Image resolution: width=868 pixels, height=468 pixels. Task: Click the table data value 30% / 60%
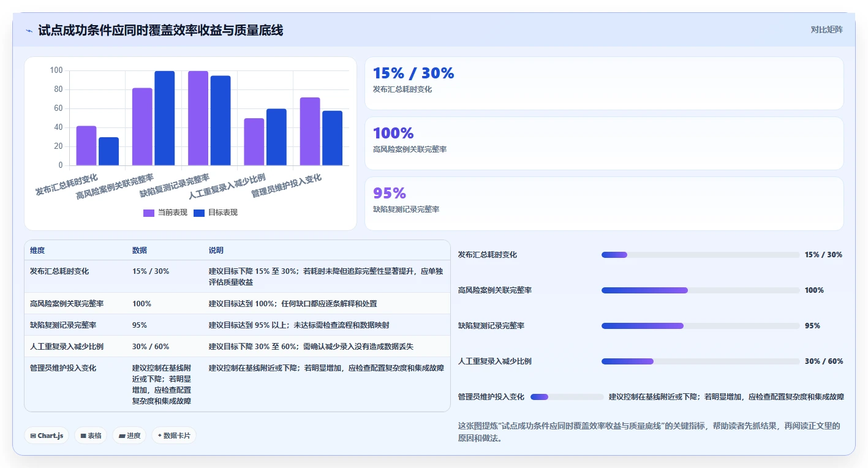pos(151,347)
